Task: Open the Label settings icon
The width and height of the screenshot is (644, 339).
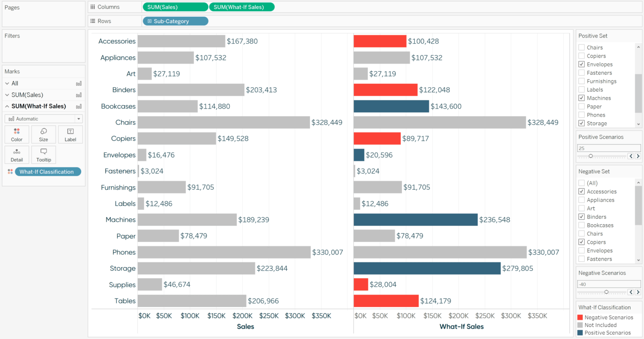Action: click(70, 134)
